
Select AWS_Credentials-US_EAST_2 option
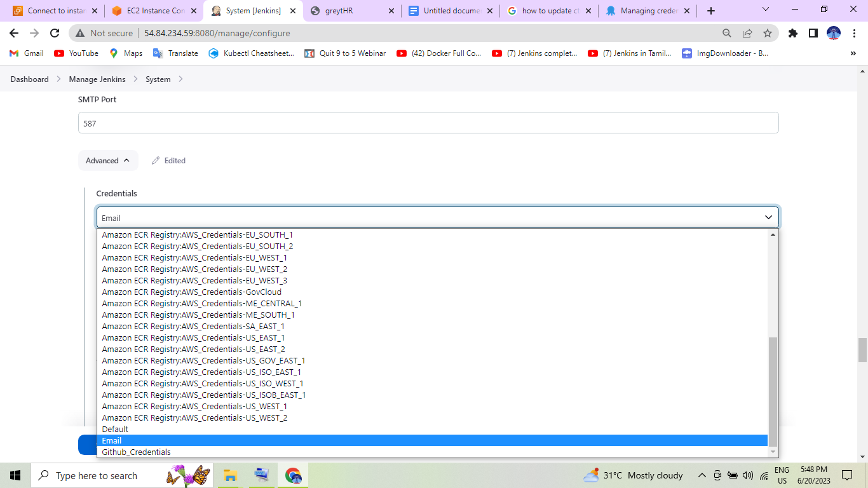[x=432, y=349]
